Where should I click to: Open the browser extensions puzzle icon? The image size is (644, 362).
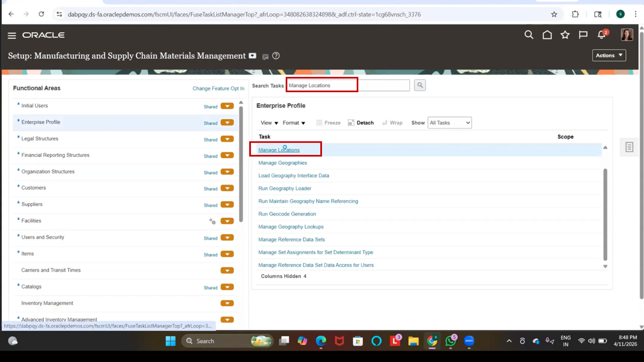coord(575,14)
